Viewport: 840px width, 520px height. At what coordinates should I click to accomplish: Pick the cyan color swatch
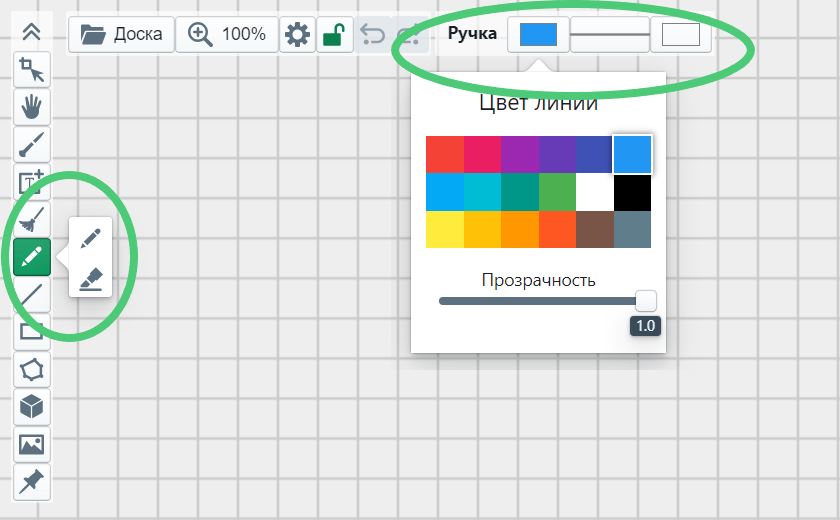(482, 192)
